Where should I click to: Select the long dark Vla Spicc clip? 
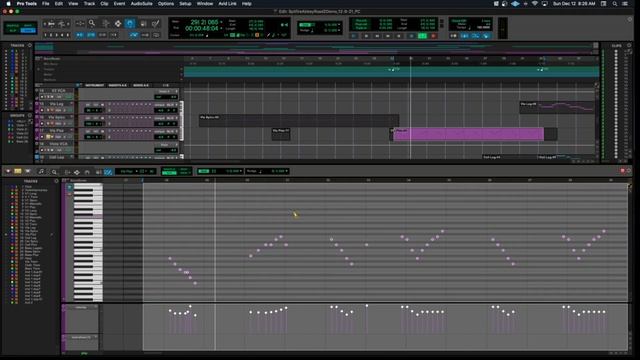[x=299, y=120]
